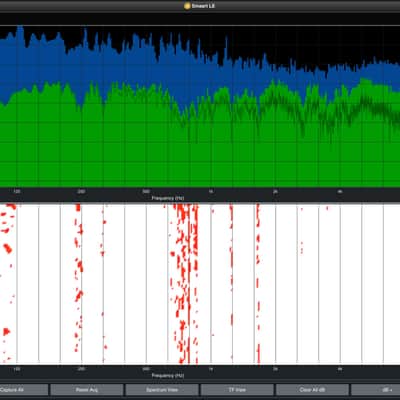Switch to Spectrum View

(162, 389)
